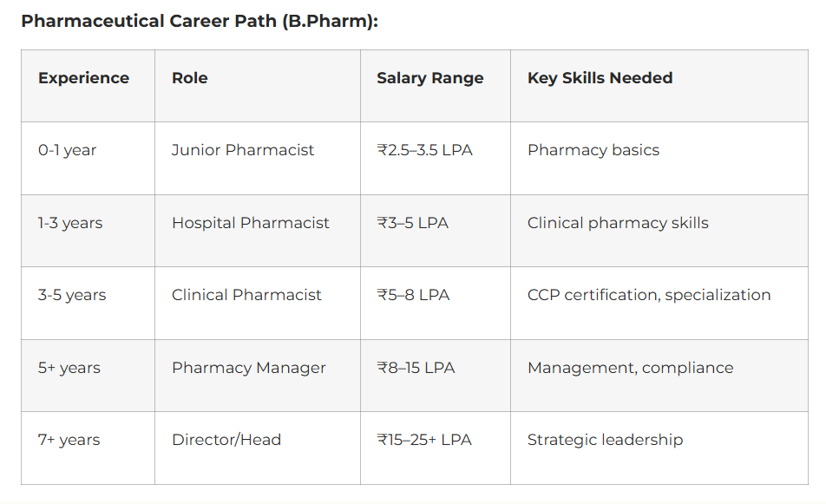Screen dimensions: 826x504
Task: Click the 7+ years experience cell
Action: tap(69, 440)
